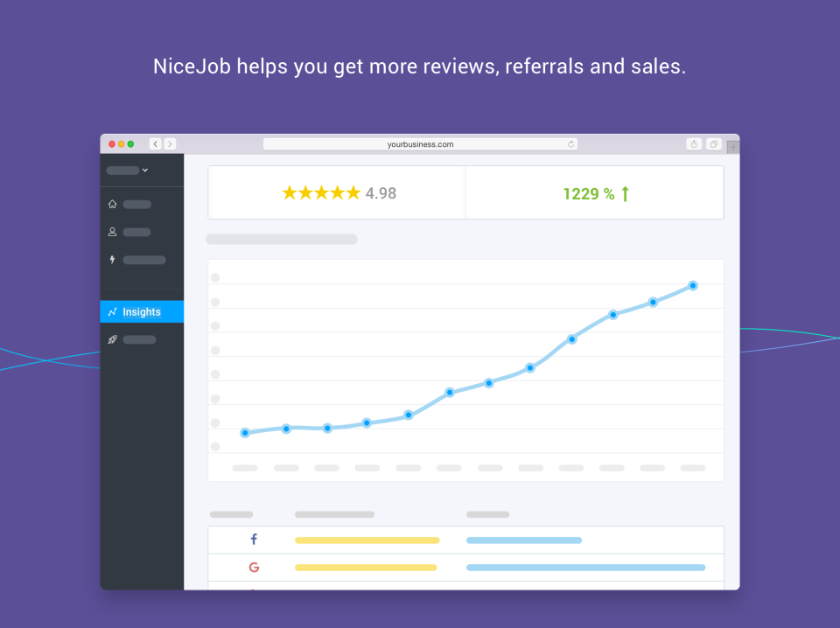Click the Google icon row
The height and width of the screenshot is (628, 840).
coord(466,567)
